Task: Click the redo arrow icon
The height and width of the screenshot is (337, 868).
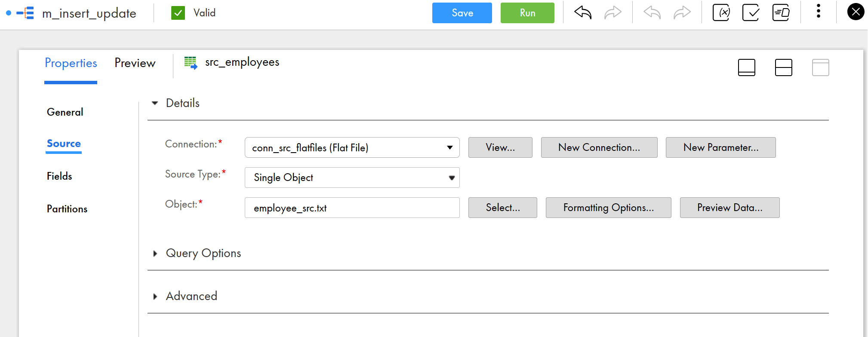Action: pos(613,13)
